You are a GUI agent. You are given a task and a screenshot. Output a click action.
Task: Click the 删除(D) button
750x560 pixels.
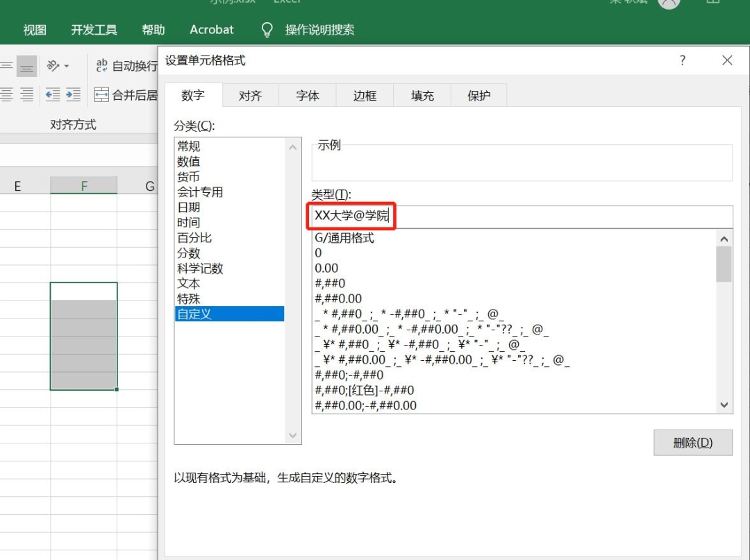pyautogui.click(x=692, y=443)
